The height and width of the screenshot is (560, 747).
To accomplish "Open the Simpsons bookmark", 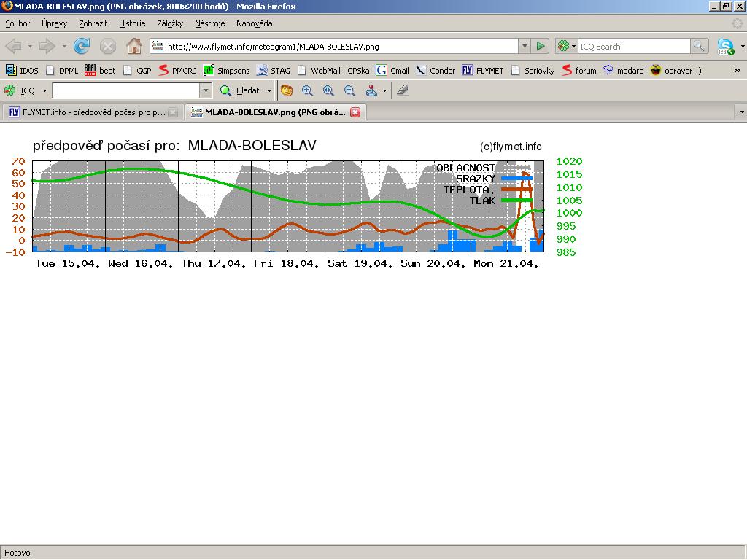I will pyautogui.click(x=227, y=71).
